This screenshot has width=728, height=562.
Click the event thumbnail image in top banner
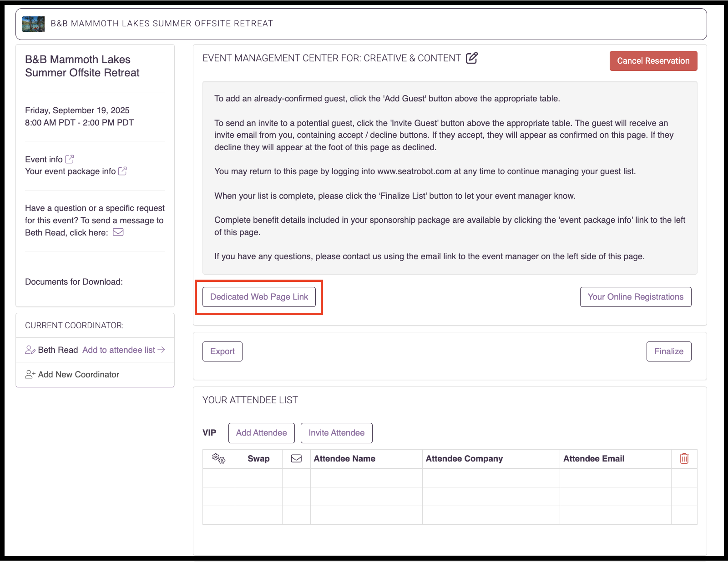[33, 24]
